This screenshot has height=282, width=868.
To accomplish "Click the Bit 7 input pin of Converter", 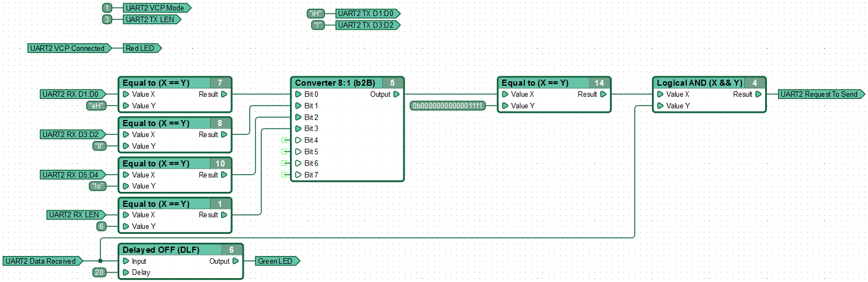I will coord(298,175).
